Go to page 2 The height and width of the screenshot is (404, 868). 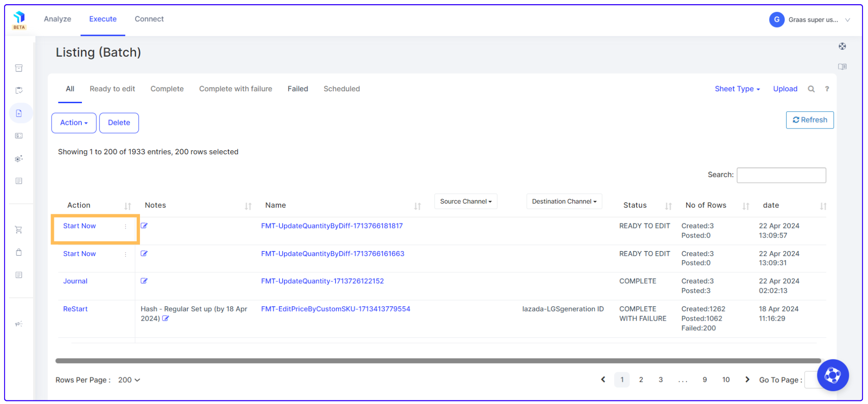tap(641, 380)
